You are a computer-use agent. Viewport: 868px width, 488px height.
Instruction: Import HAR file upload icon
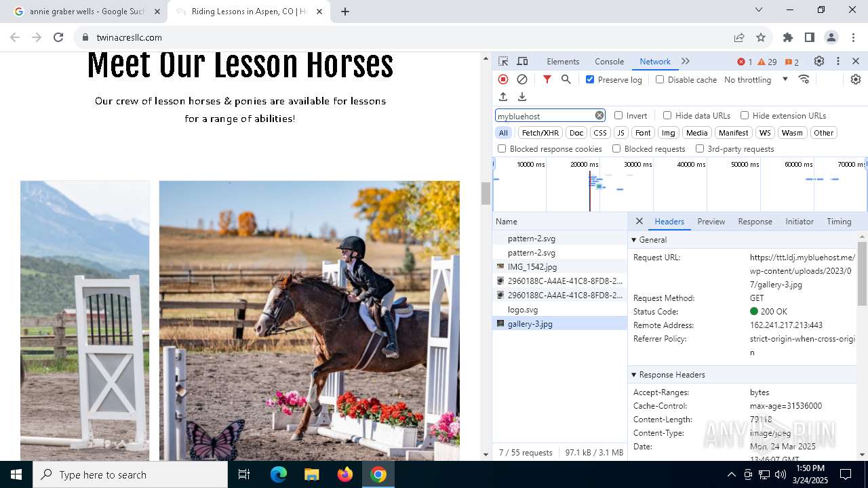(x=503, y=97)
